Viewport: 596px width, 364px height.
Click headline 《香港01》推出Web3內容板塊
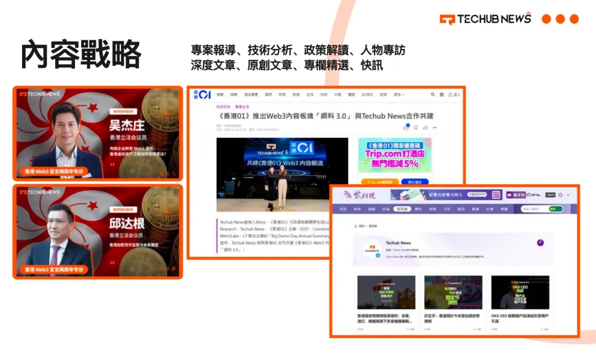point(326,116)
